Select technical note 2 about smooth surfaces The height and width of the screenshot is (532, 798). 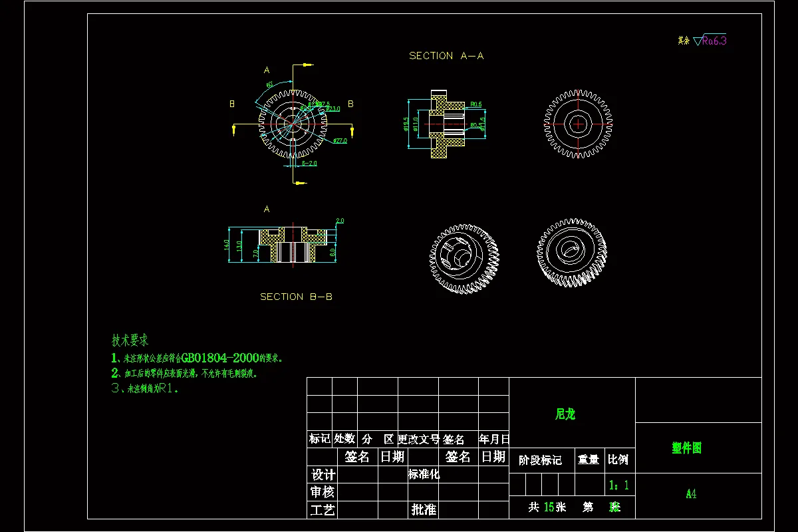[184, 373]
